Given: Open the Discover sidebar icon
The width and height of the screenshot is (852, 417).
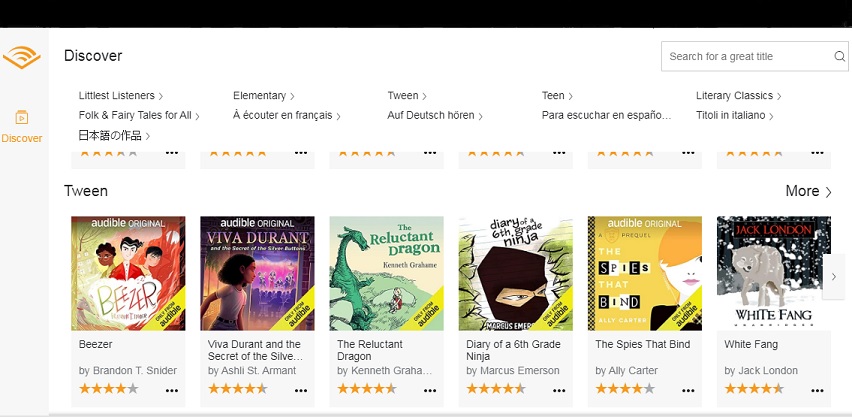Looking at the screenshot, I should pyautogui.click(x=22, y=117).
